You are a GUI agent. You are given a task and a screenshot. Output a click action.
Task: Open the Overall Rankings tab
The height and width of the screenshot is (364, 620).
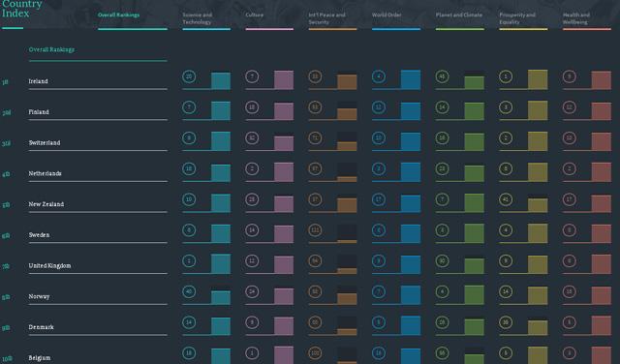[x=118, y=15]
